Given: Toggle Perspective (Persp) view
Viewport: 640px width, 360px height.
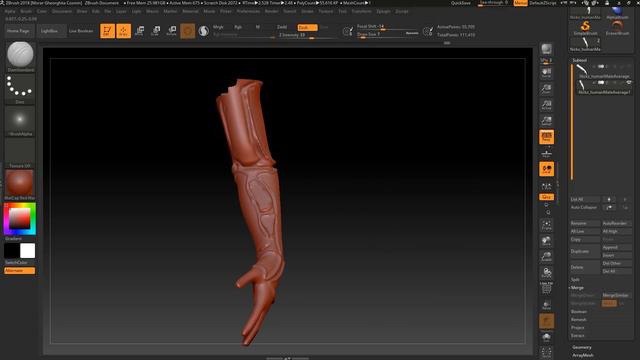Looking at the screenshot, I should click(x=546, y=137).
